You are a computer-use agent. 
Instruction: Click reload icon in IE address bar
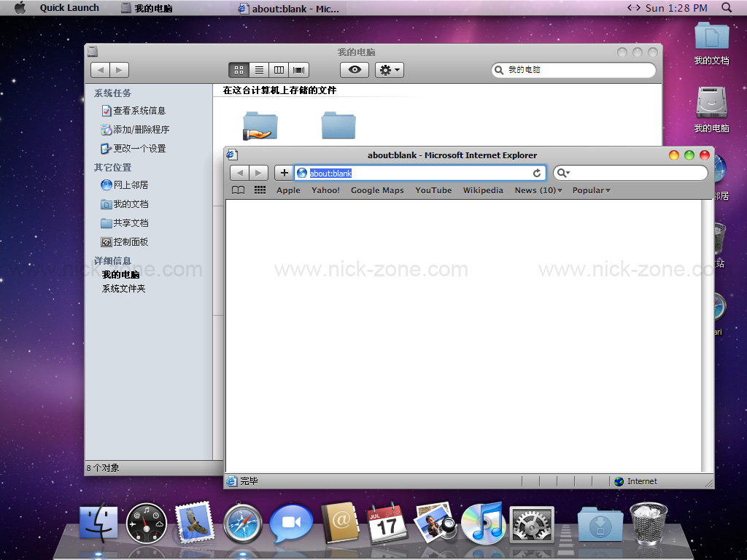537,173
